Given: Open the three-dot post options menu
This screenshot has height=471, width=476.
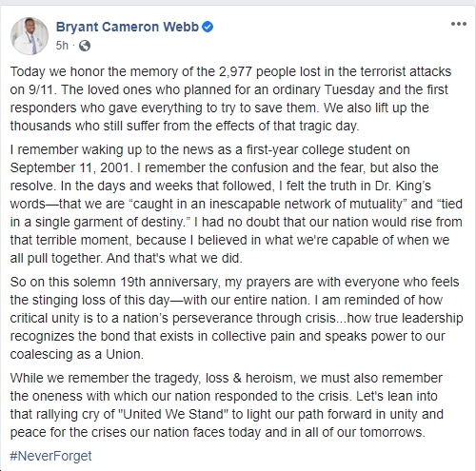Looking at the screenshot, I should (459, 24).
